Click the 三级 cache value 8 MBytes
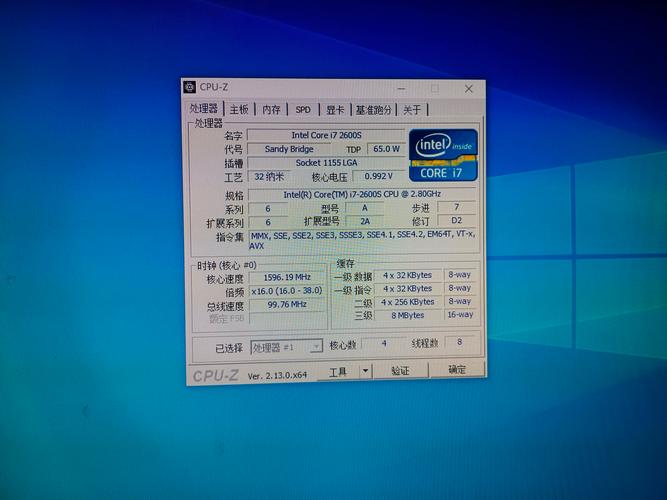The width and height of the screenshot is (667, 500). click(x=408, y=315)
